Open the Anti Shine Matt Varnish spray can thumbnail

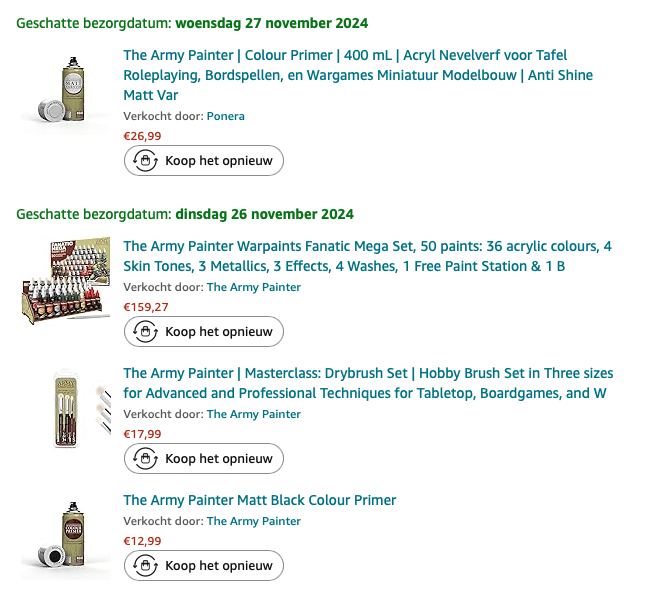[66, 90]
